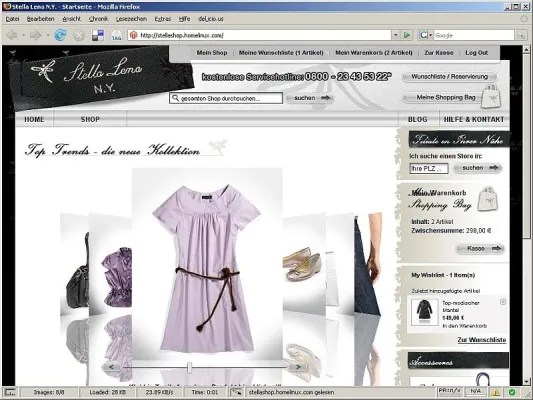533x400 pixels.
Task: Click the warning triangle status bar icon
Action: (495, 393)
